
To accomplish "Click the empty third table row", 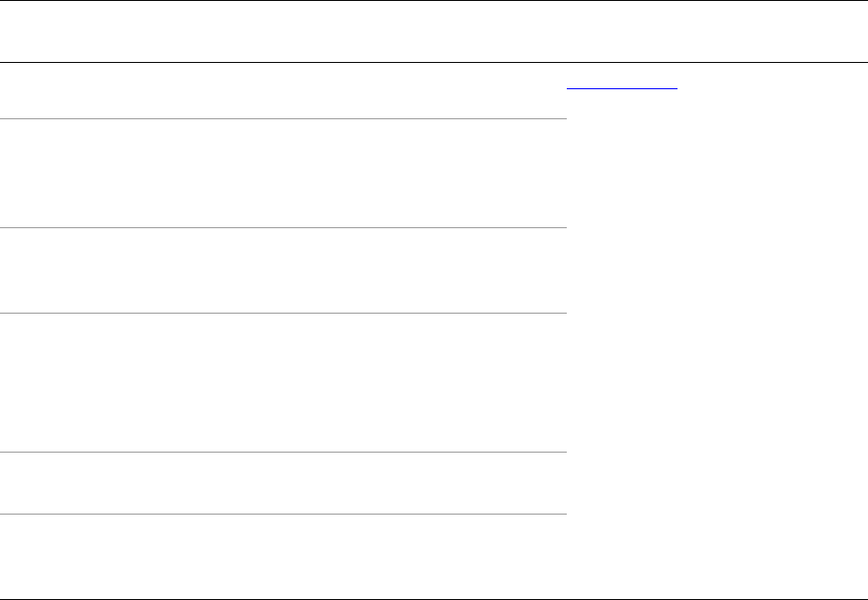I will point(282,270).
